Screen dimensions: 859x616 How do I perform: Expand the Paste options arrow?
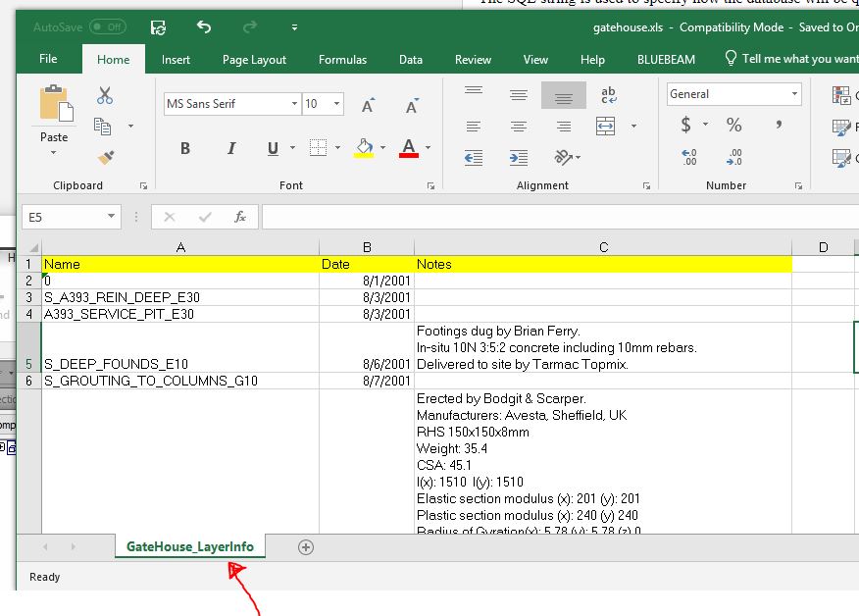pyautogui.click(x=54, y=152)
